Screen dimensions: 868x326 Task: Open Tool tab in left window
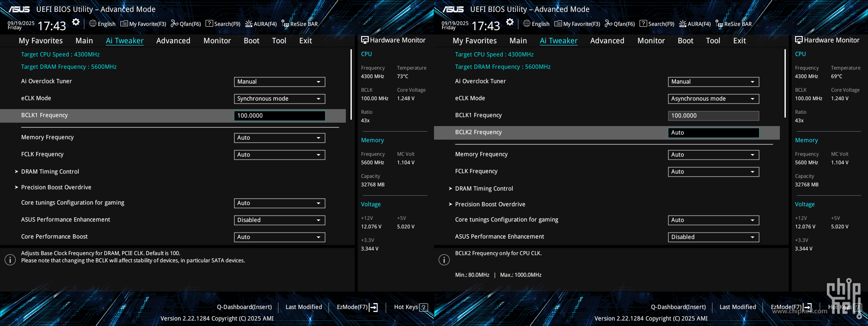click(279, 41)
